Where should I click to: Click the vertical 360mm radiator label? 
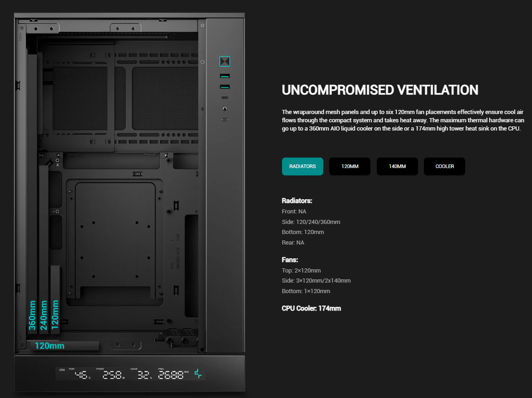click(33, 315)
